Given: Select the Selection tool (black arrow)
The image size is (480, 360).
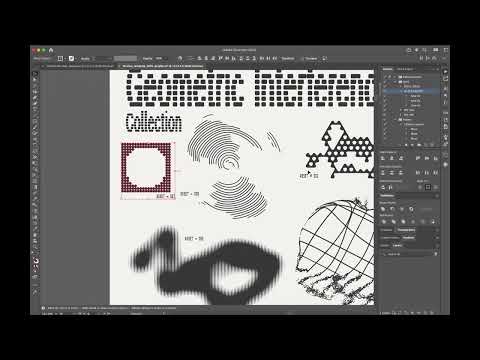Looking at the screenshot, I should pyautogui.click(x=35, y=74).
